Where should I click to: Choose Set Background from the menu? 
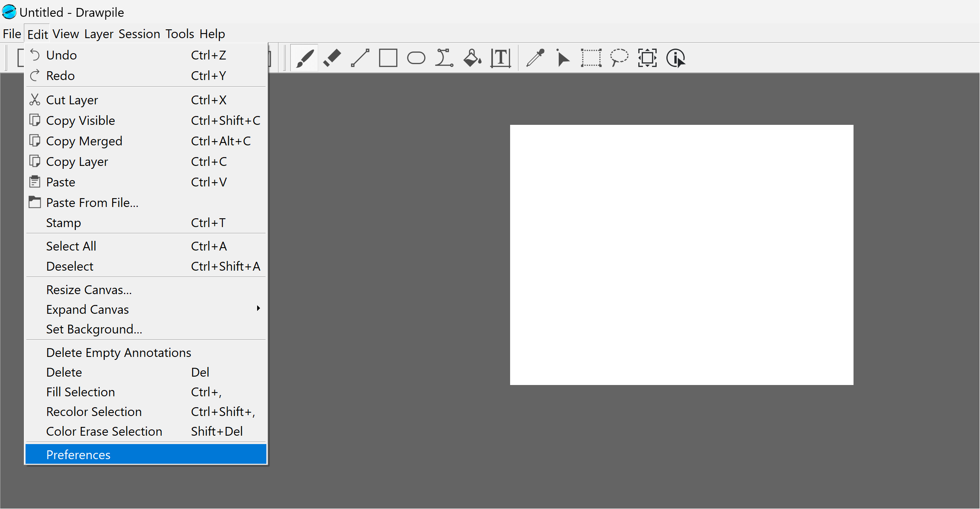click(x=94, y=329)
